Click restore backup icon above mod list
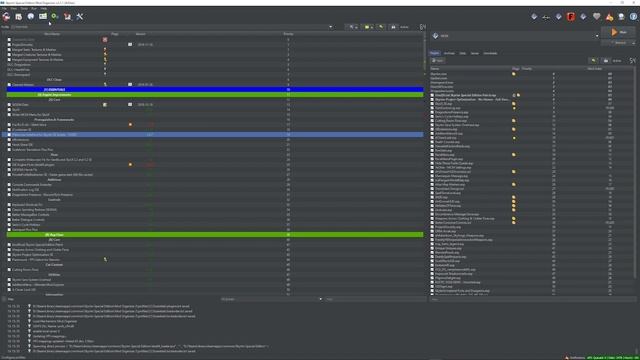Image resolution: width=640 pixels, height=360 pixels. pos(381,27)
